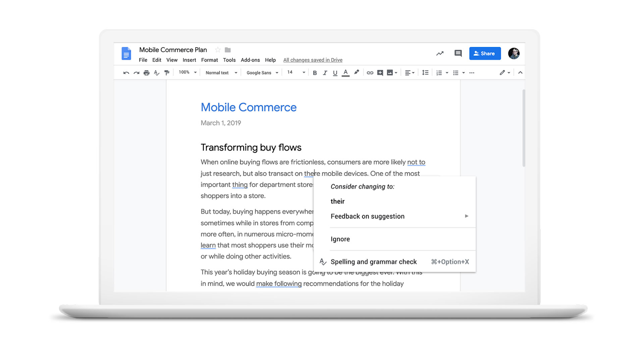
Task: Open Feedback on suggestion submenu
Action: [395, 216]
